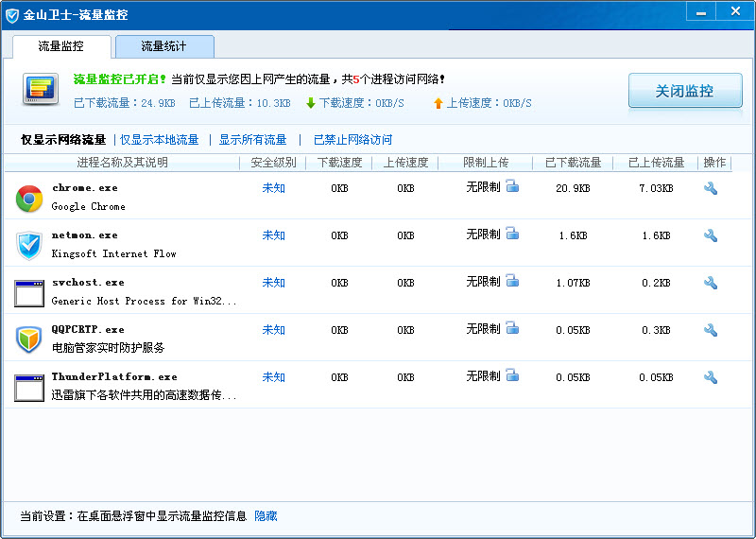Select the QQPCRTP.exe shield icon
Viewport: 756px width, 539px height.
pyautogui.click(x=29, y=339)
